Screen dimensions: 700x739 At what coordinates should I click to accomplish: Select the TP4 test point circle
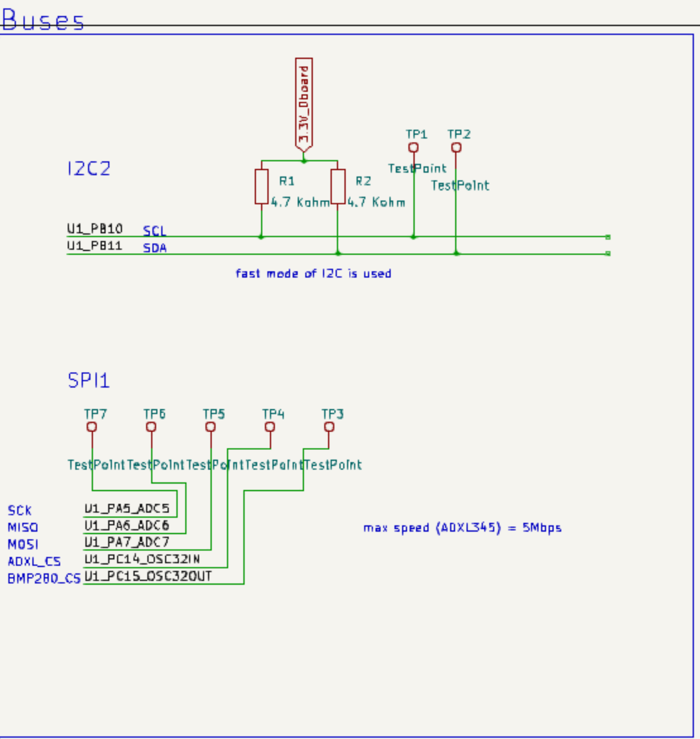click(270, 427)
